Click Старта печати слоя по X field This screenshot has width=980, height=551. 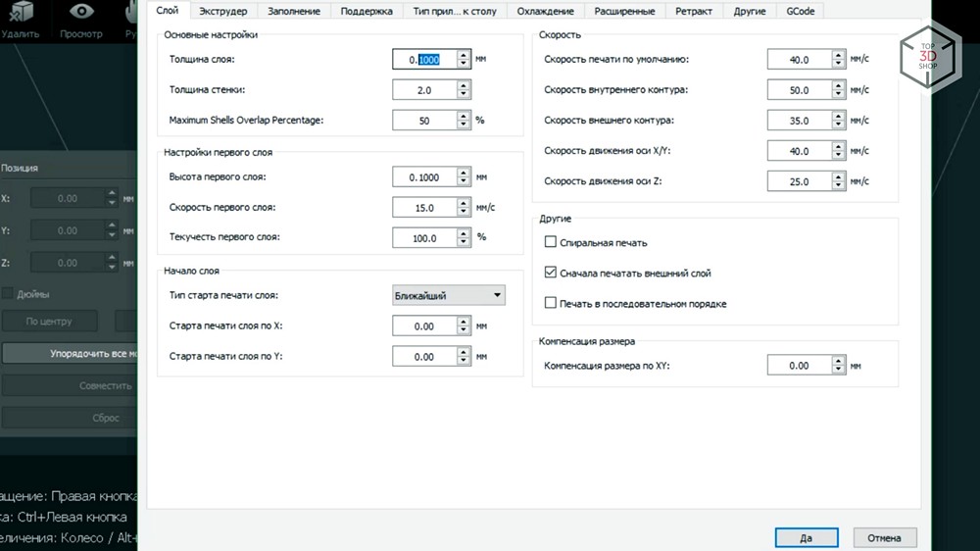tap(424, 326)
